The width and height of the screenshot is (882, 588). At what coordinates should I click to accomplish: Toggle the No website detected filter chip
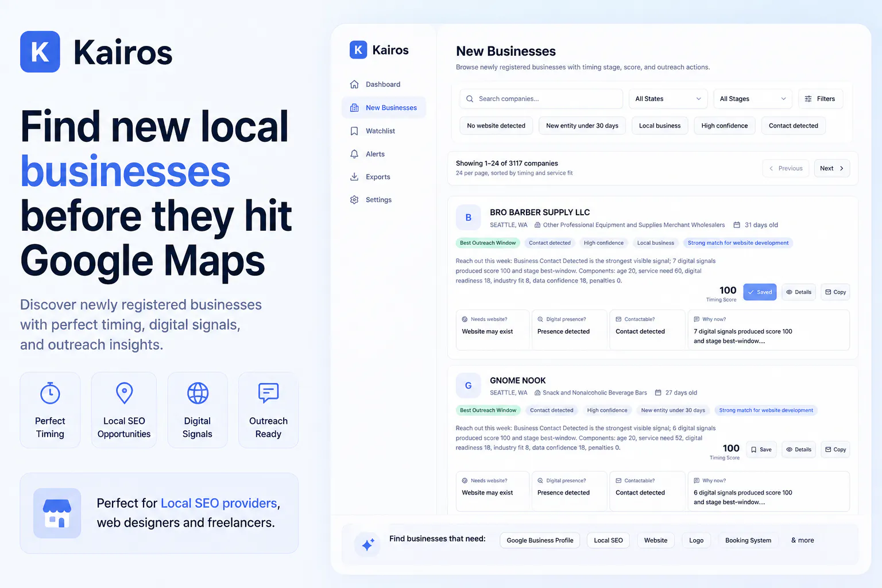[x=496, y=126]
